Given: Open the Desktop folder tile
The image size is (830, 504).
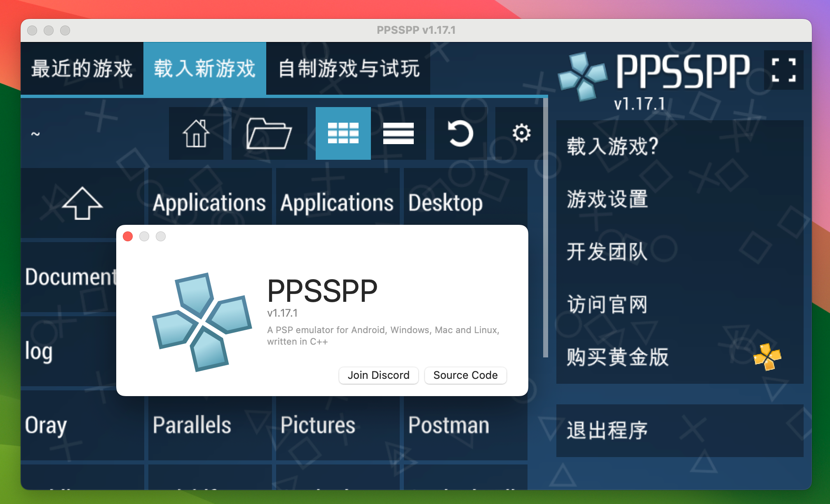Looking at the screenshot, I should coord(445,203).
